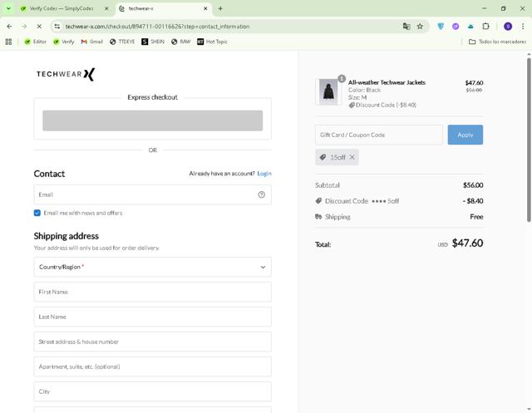Click the $47.60 total amount
Screen dimensions: 532x413
[467, 243]
